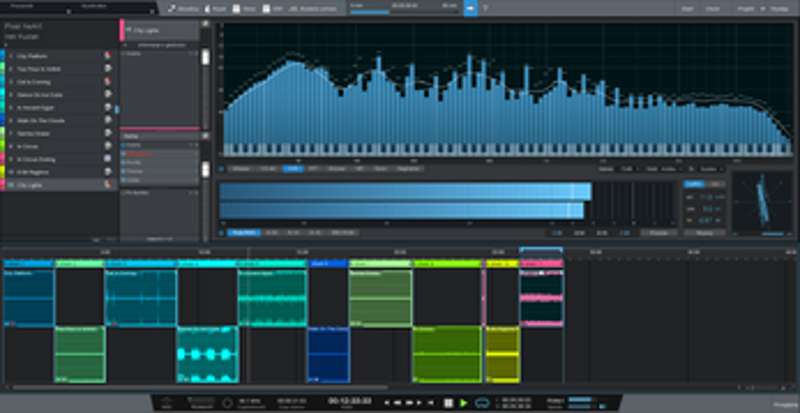
Task: Click the main time display in transport
Action: pyautogui.click(x=349, y=401)
